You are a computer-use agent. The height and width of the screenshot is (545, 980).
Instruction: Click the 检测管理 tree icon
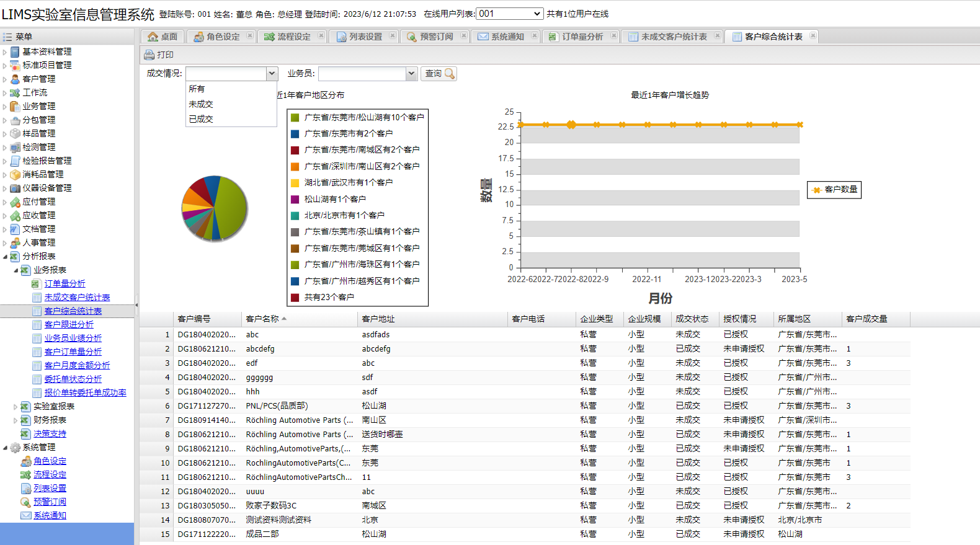point(15,147)
